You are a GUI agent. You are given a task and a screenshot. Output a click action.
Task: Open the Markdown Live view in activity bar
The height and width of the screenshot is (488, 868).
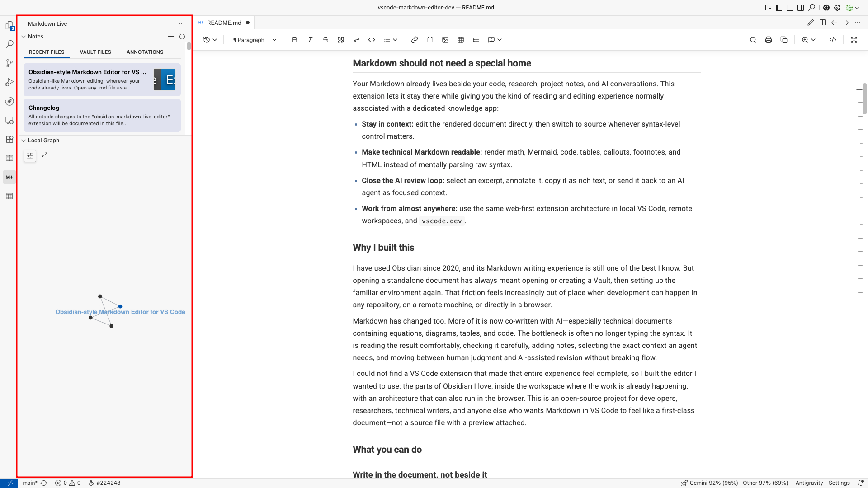(9, 177)
